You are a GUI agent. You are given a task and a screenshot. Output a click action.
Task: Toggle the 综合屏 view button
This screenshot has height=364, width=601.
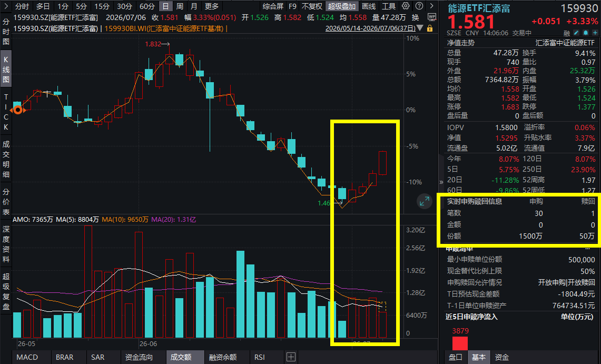273,6
